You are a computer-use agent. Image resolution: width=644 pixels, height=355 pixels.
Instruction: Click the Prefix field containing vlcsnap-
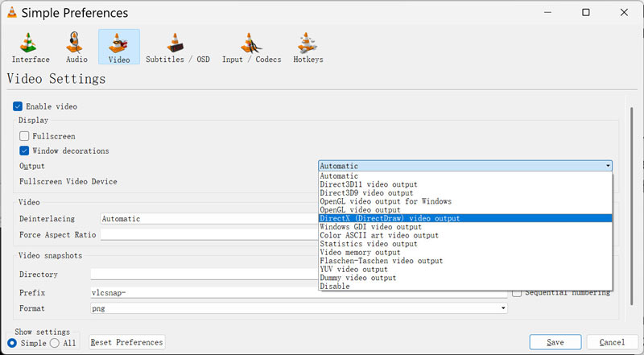299,292
